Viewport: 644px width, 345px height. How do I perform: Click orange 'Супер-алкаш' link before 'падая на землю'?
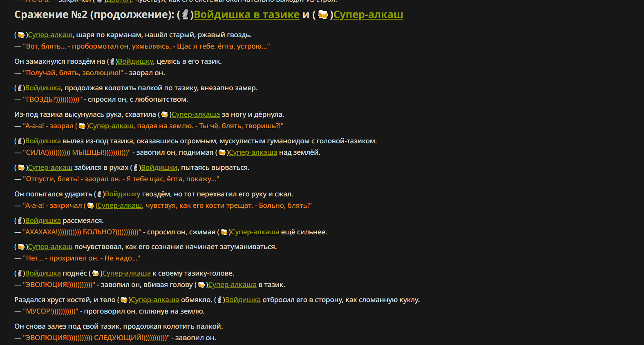pos(111,126)
